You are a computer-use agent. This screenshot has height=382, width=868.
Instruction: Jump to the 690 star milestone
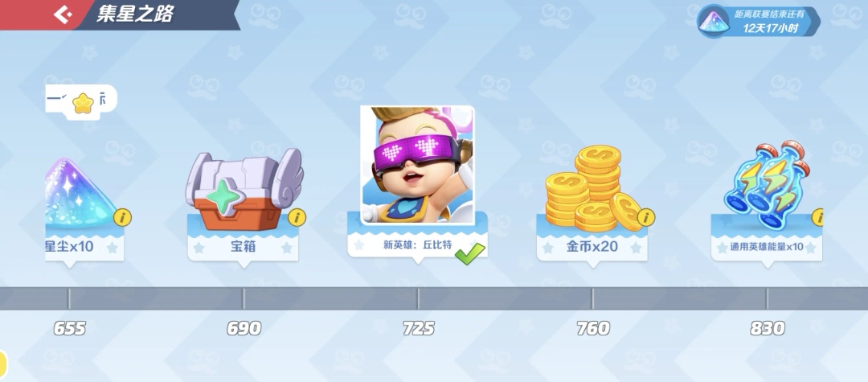tap(244, 328)
